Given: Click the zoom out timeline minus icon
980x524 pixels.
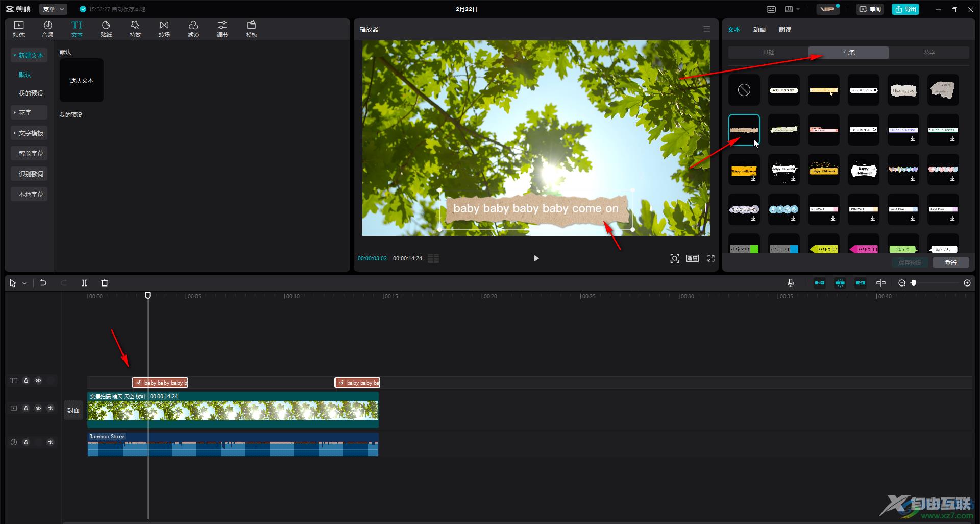Looking at the screenshot, I should point(902,283).
